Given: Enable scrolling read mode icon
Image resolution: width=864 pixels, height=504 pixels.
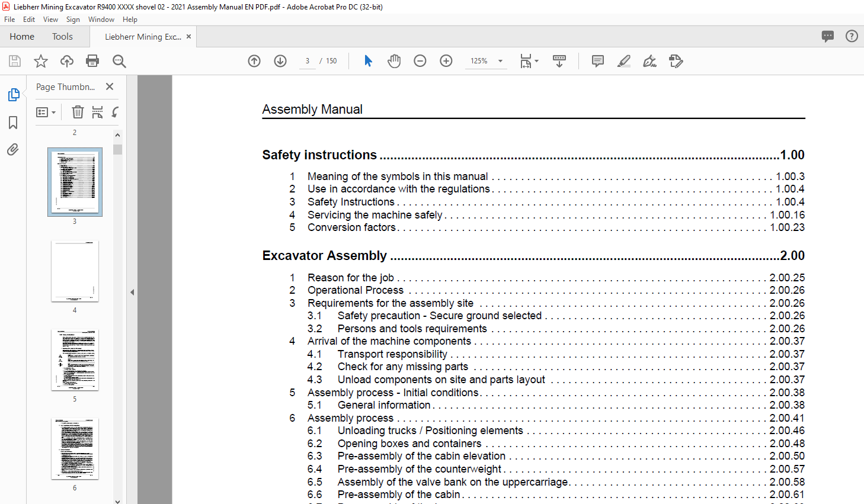Looking at the screenshot, I should [559, 61].
